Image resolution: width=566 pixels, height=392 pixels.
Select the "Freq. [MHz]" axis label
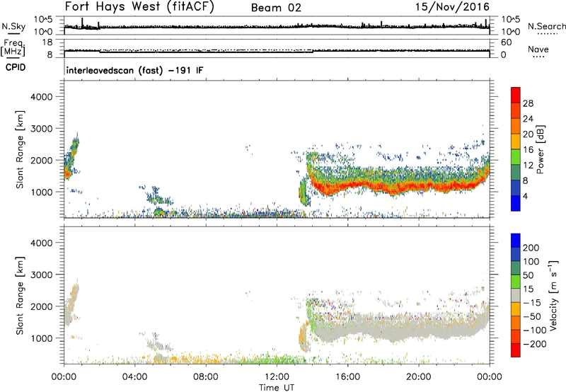pos(13,48)
